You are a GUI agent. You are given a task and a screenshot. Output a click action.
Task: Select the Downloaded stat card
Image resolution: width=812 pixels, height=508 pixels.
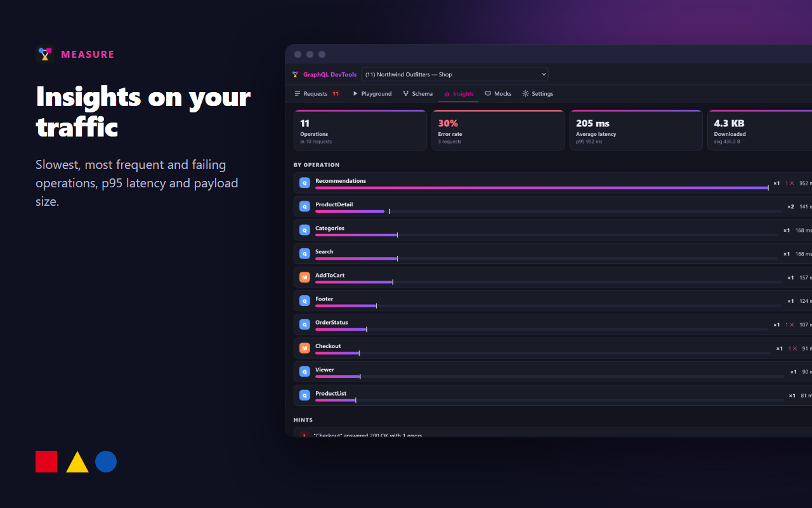(x=760, y=130)
